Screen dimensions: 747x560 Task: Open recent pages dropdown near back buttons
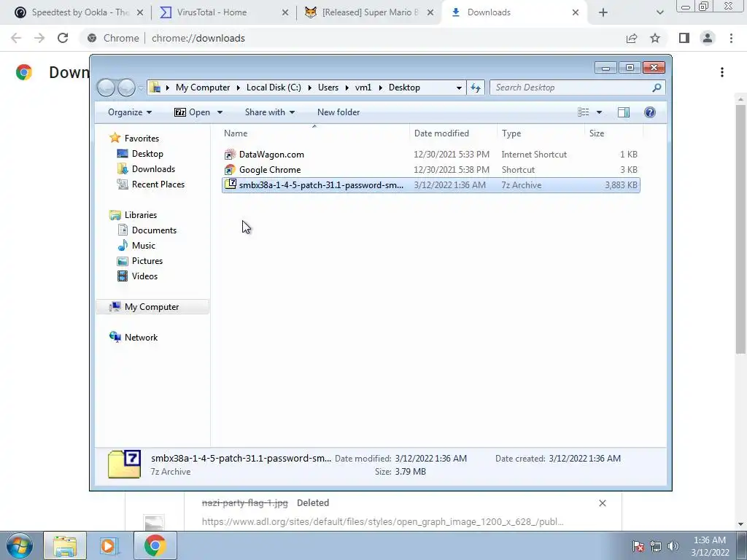[x=141, y=87]
